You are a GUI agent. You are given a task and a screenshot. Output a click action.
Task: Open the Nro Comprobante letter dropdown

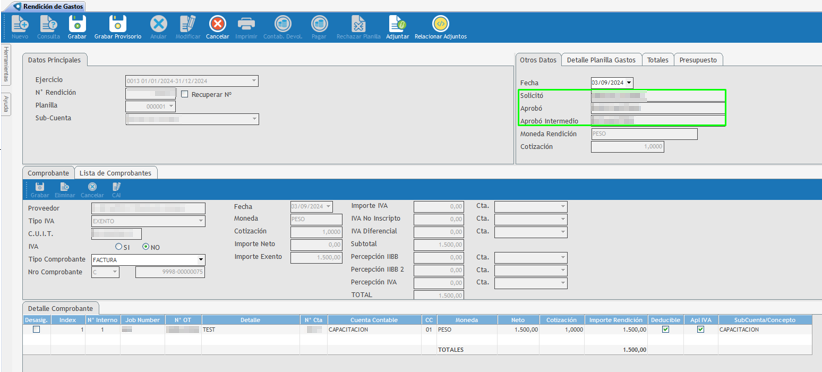click(x=114, y=272)
